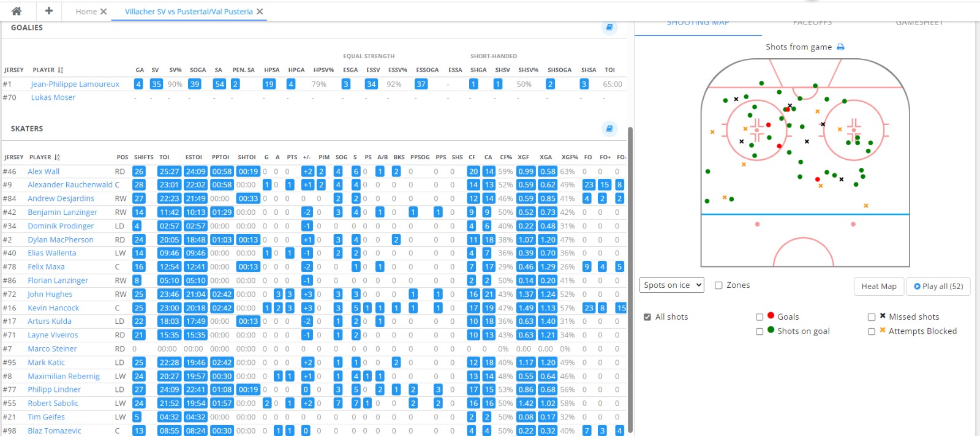The height and width of the screenshot is (436, 980).
Task: Open a new tab with plus icon
Action: [x=49, y=11]
